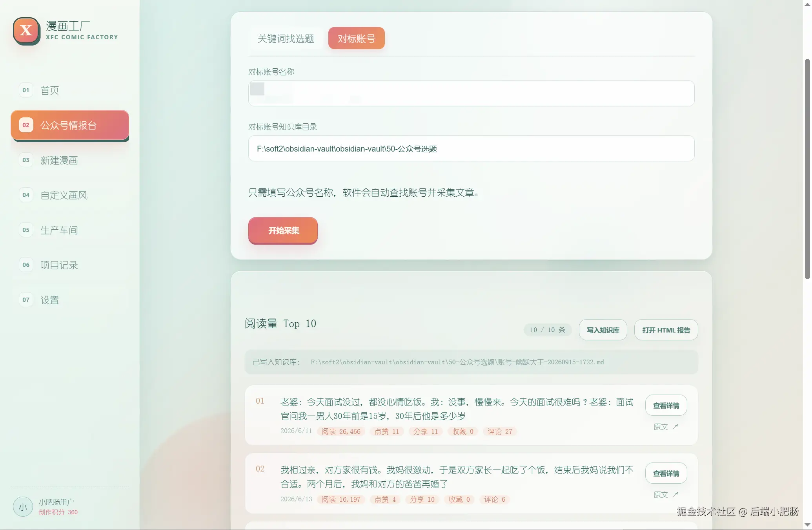
Task: Open 原文 external link for article 02
Action: tap(666, 495)
